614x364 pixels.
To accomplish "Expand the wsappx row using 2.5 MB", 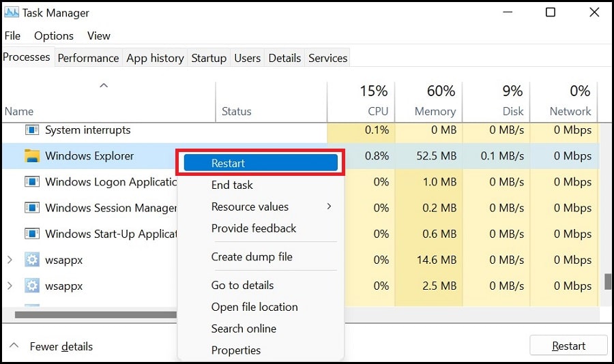I will (x=10, y=286).
